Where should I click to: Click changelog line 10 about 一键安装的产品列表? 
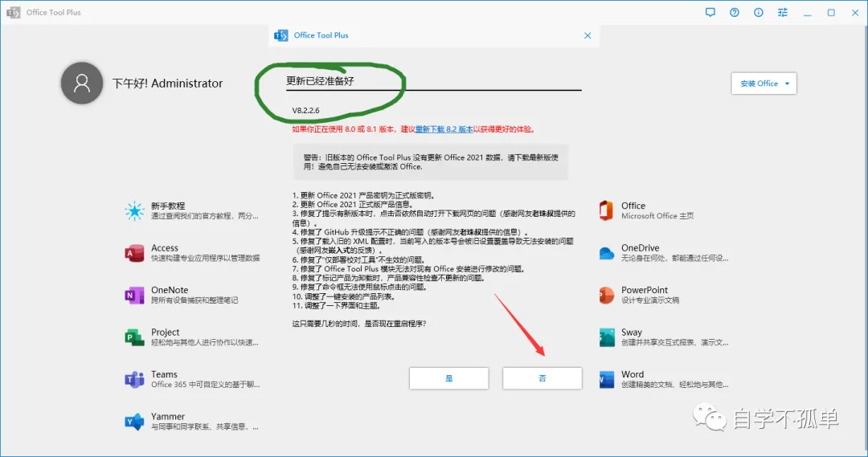[x=343, y=296]
